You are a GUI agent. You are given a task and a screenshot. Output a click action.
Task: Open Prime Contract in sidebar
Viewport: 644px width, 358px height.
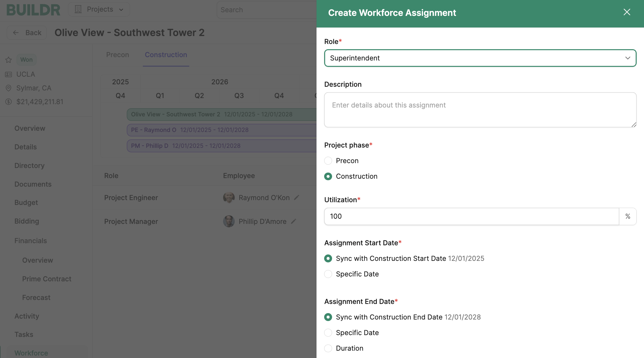pos(47,279)
